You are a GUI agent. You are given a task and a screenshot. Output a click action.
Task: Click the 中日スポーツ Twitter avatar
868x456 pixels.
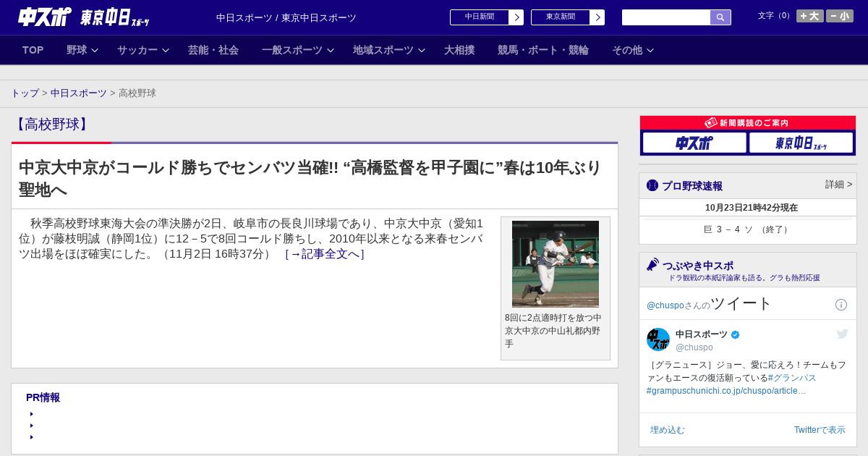658,339
